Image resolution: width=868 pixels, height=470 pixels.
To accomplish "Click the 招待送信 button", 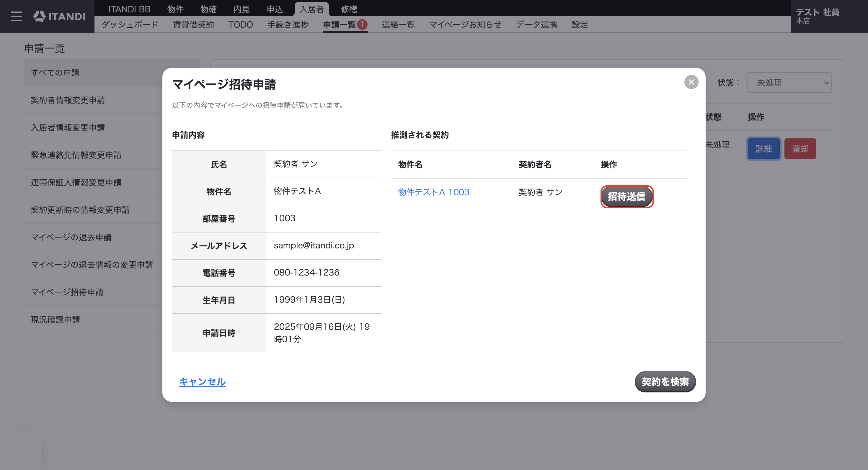I will [626, 196].
